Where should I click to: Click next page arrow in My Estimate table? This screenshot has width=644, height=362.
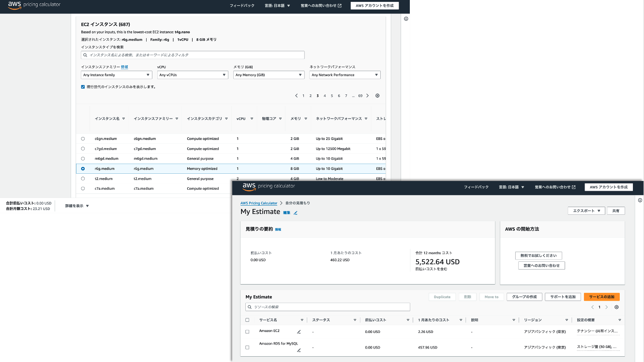(x=606, y=307)
